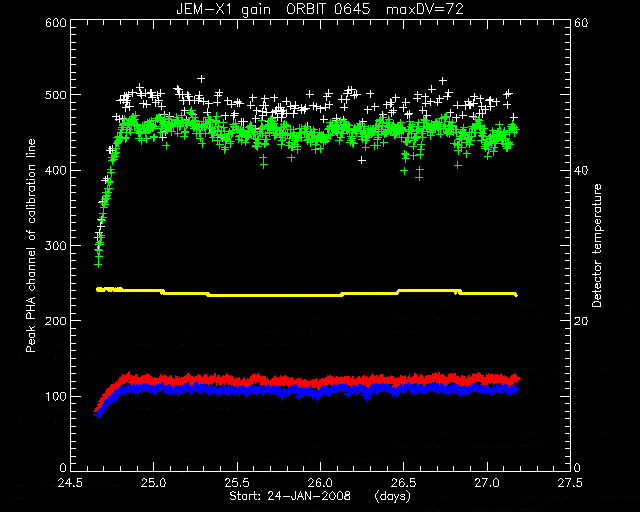
Task: Click the 25.0 tick label on x-axis
Action: coord(155,483)
